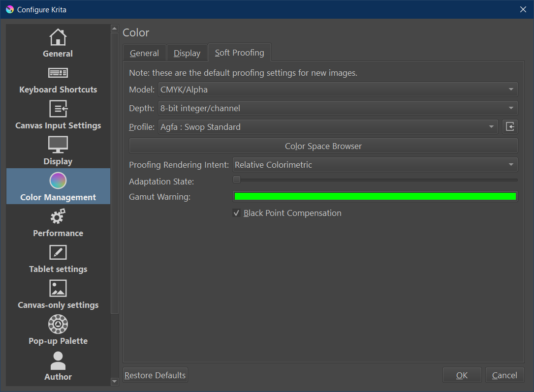Open Tablet settings page

coord(58,258)
